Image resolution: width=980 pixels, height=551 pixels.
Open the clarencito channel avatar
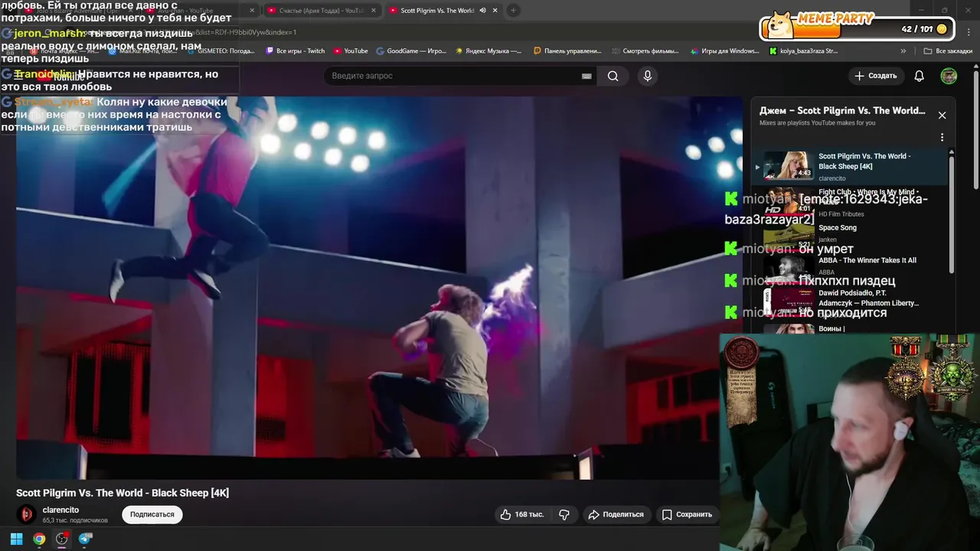pyautogui.click(x=27, y=514)
